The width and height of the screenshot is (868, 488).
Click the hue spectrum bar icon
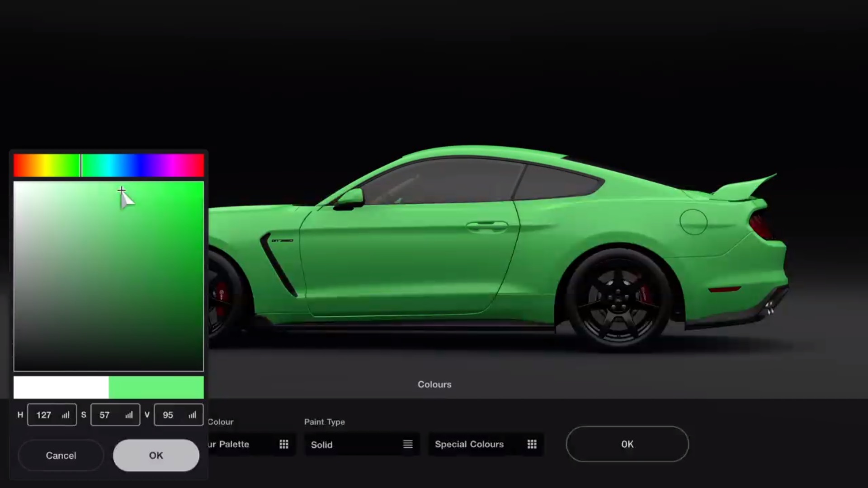(108, 165)
